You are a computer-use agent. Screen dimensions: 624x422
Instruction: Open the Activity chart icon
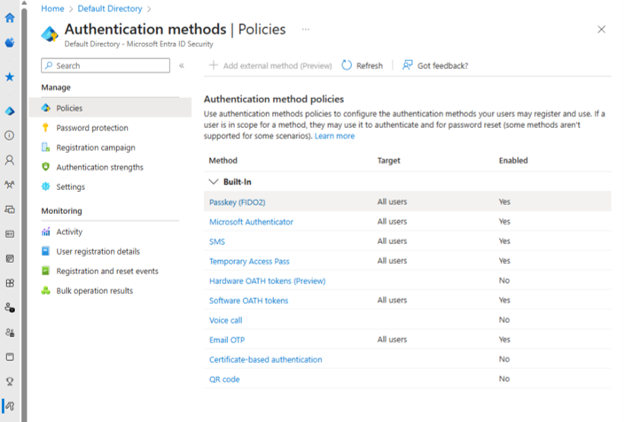click(46, 232)
